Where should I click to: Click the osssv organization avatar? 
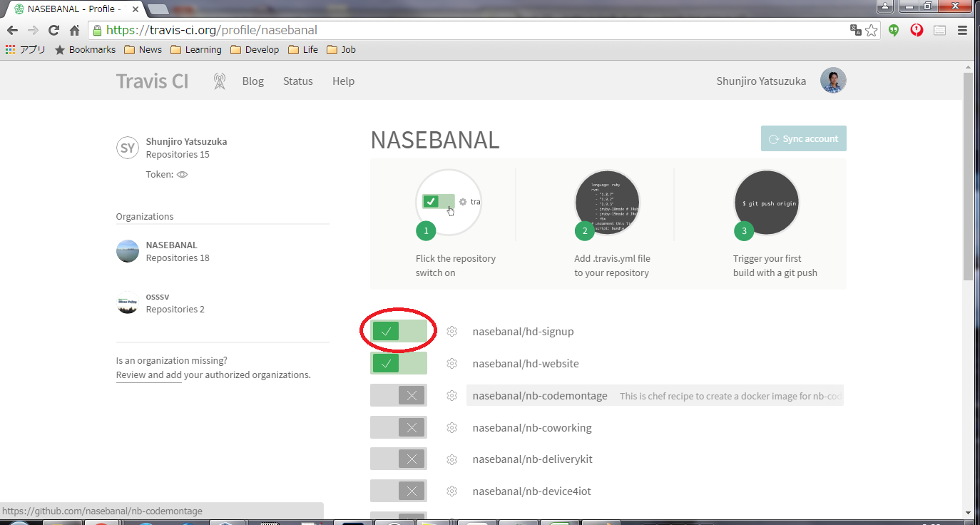coord(128,302)
